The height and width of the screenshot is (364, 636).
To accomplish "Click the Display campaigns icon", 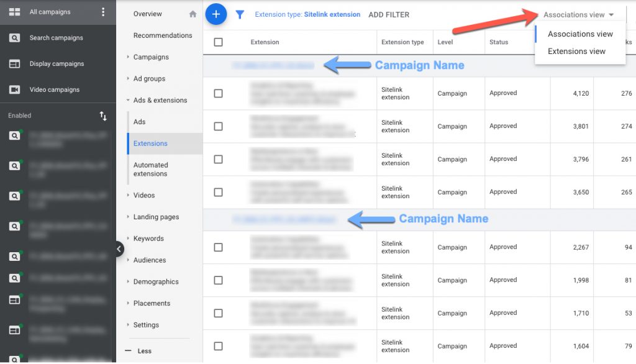I will [x=14, y=64].
